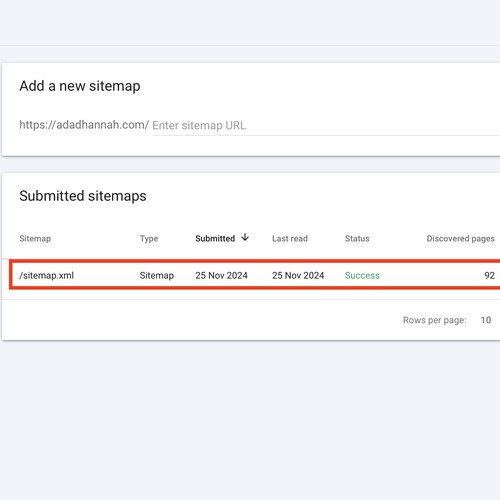
Task: Click the Add a new sitemap heading
Action: pyautogui.click(x=80, y=86)
